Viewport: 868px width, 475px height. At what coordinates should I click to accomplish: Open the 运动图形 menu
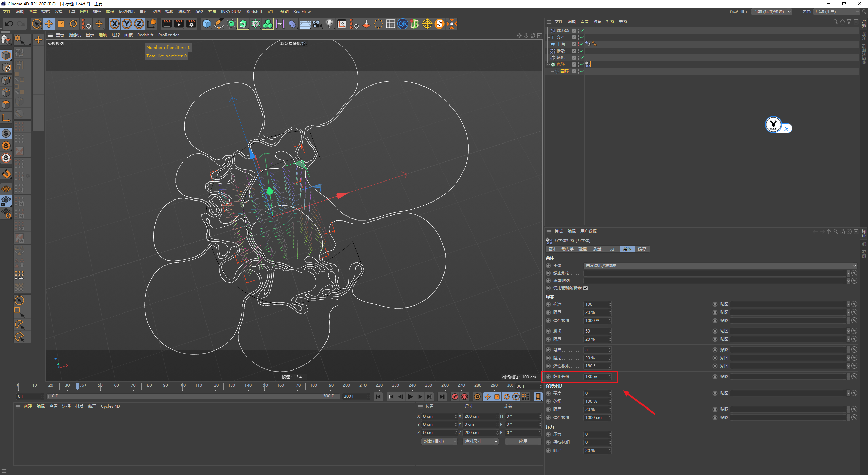point(126,12)
